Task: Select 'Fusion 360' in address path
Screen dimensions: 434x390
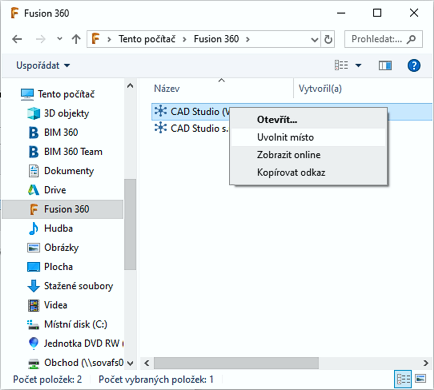Action: point(216,39)
